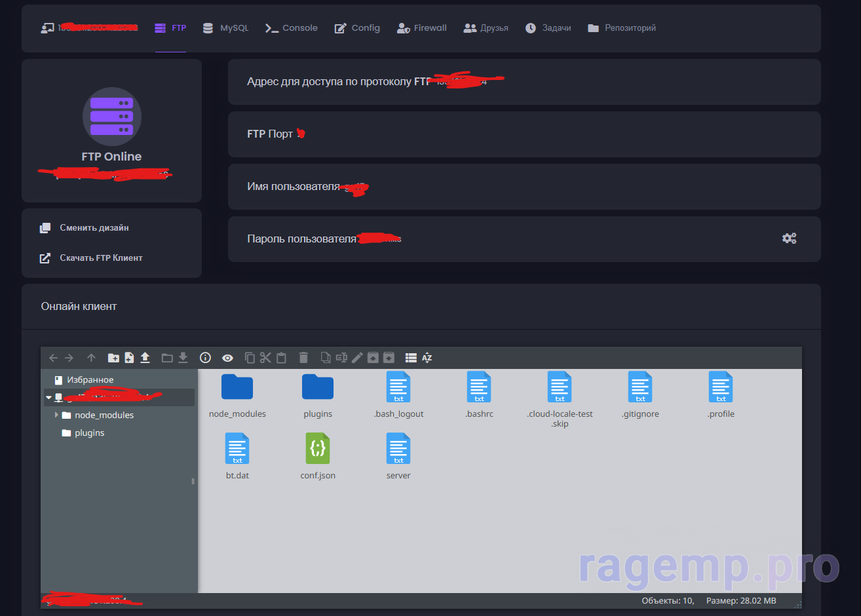Open password settings via the gears icon
Screen dimensions: 861x616
790,239
